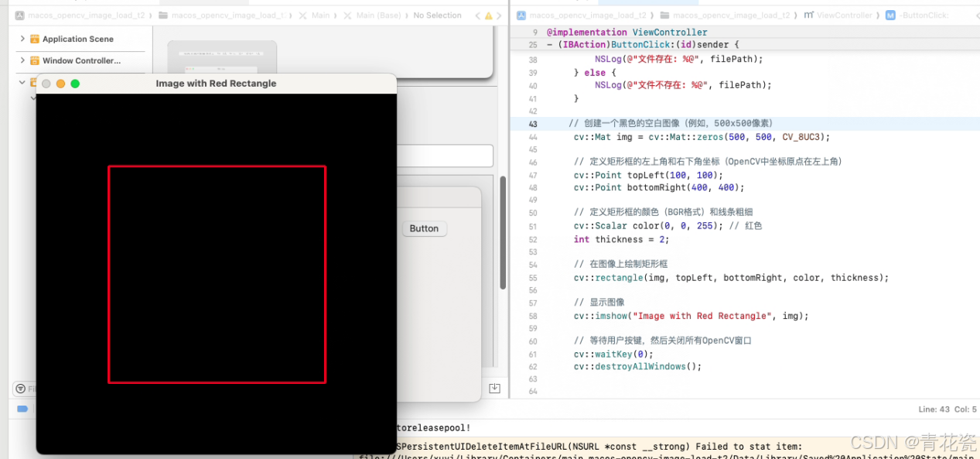
Task: Open the Main (Base) breadcrumb
Action: (x=372, y=15)
